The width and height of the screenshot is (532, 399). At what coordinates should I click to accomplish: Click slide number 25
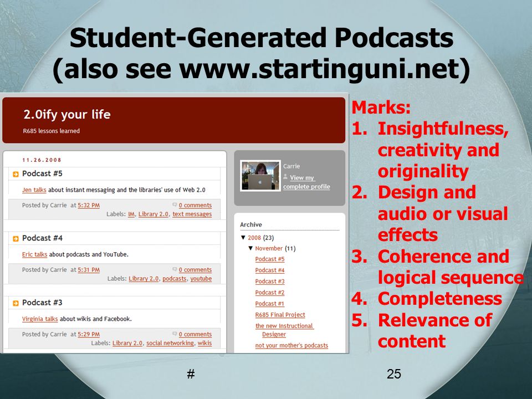[393, 374]
